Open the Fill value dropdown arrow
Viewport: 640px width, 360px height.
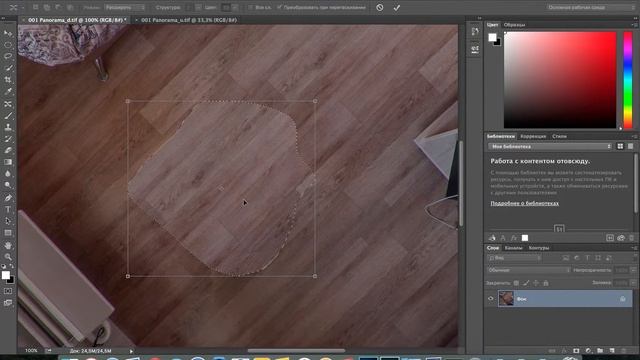(x=633, y=283)
